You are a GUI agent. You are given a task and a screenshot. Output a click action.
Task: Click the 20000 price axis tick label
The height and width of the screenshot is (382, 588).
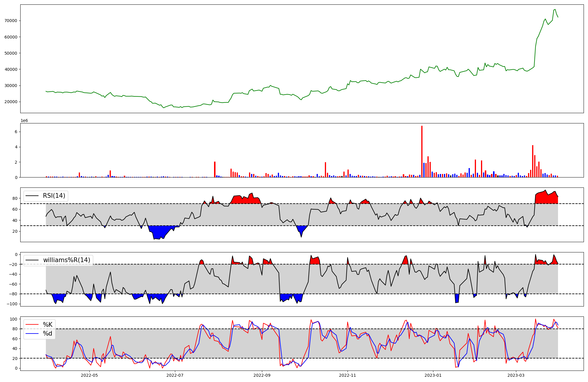pos(11,102)
